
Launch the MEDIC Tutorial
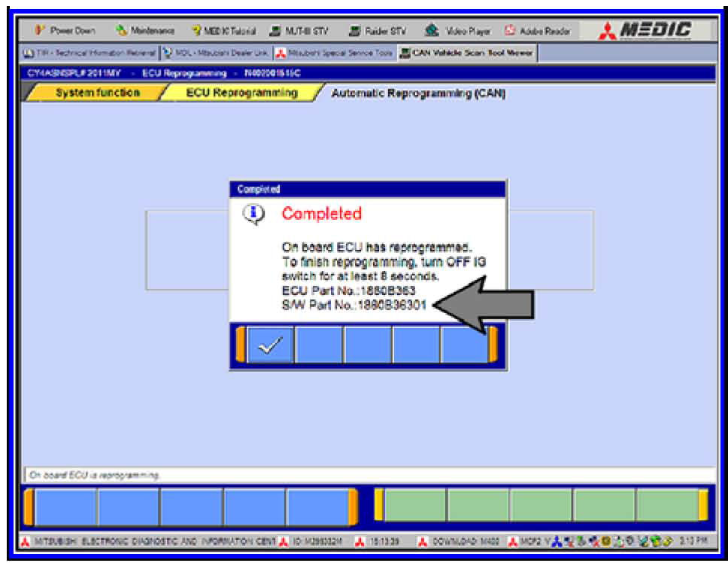tap(224, 31)
